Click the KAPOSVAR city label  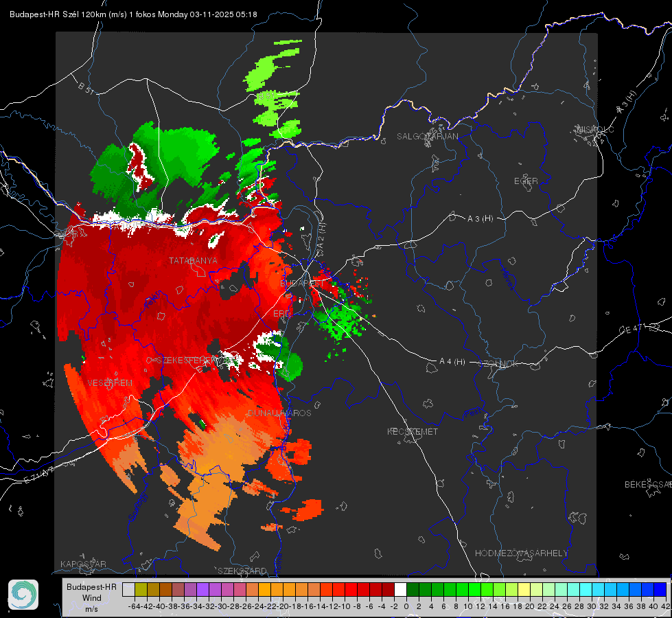click(x=83, y=564)
